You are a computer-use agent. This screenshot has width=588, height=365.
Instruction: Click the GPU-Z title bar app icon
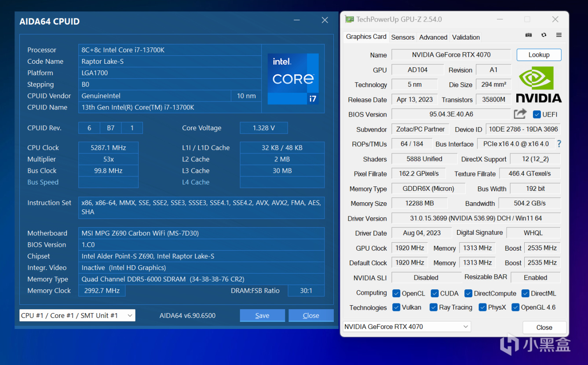pos(349,19)
